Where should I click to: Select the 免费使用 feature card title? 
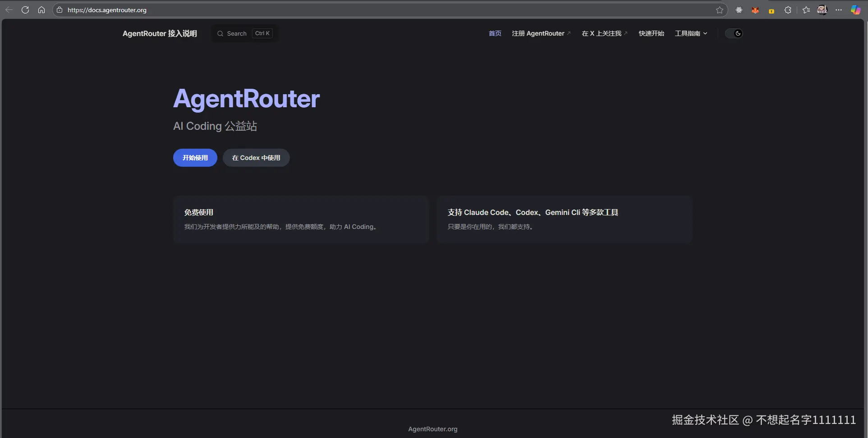click(x=199, y=212)
